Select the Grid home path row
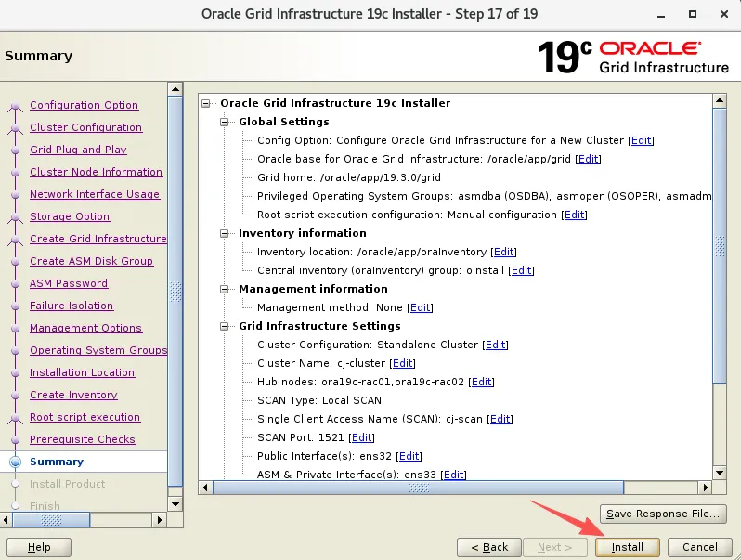Screen dimensions: 741x560 pyautogui.click(x=349, y=177)
